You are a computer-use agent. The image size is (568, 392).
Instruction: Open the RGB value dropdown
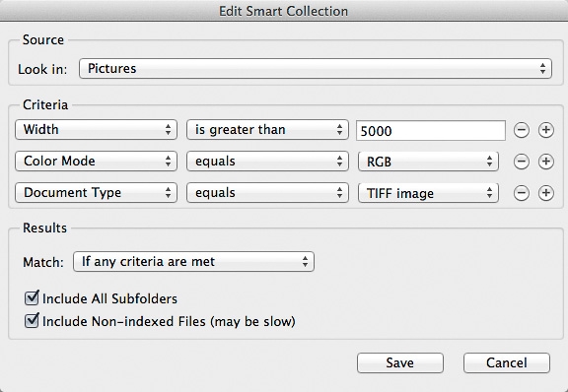tap(428, 162)
